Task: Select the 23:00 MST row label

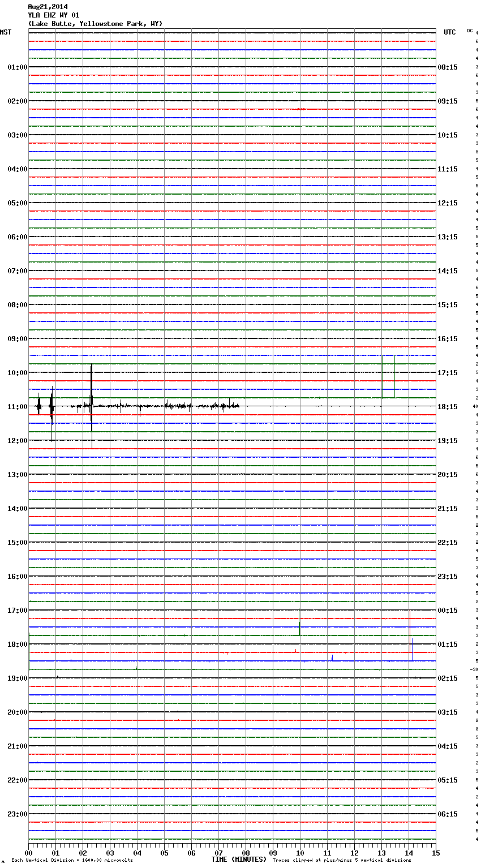Action: click(17, 814)
